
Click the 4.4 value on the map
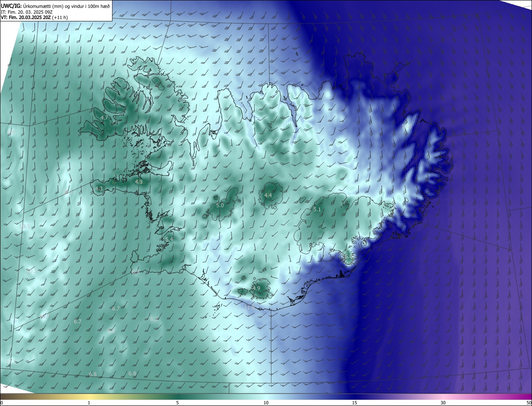[268, 196]
